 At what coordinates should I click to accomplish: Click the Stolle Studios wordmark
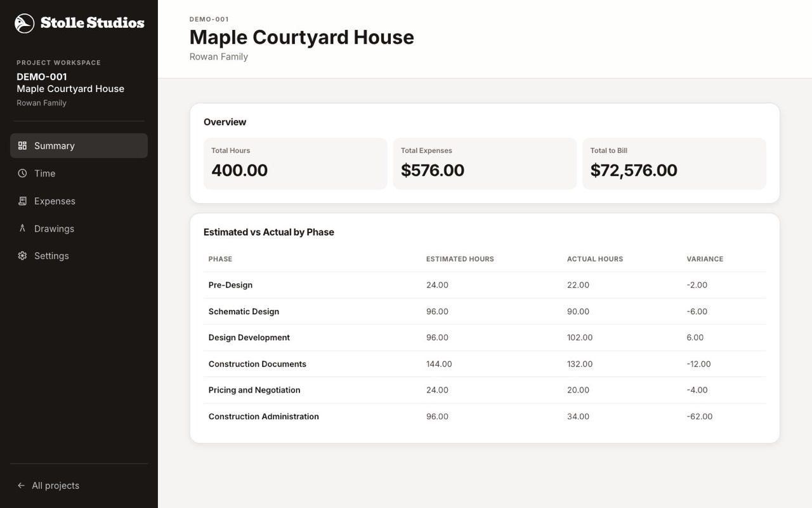coord(93,23)
